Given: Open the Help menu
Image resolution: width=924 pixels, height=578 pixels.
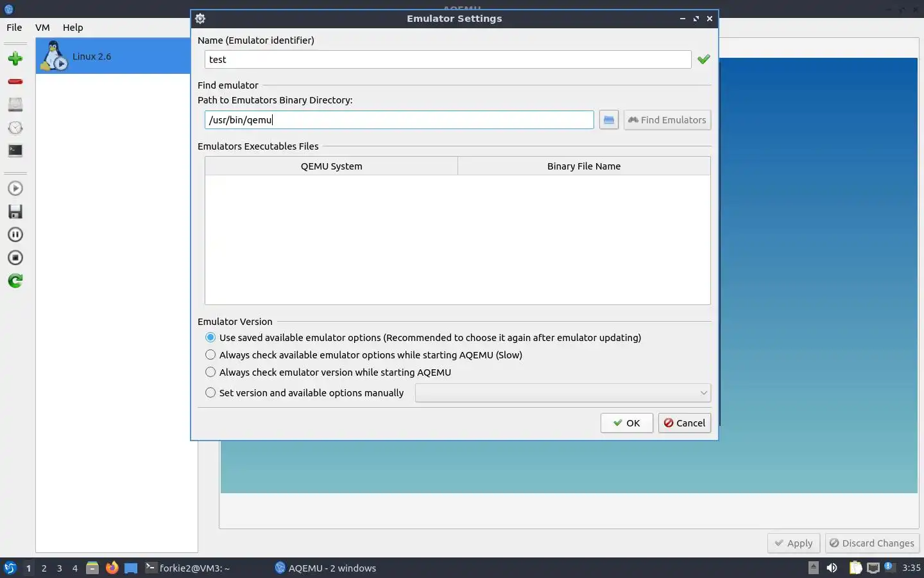Looking at the screenshot, I should point(73,28).
